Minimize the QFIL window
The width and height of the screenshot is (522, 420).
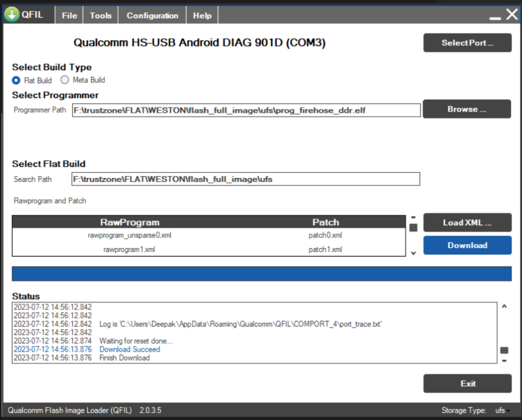coord(495,18)
